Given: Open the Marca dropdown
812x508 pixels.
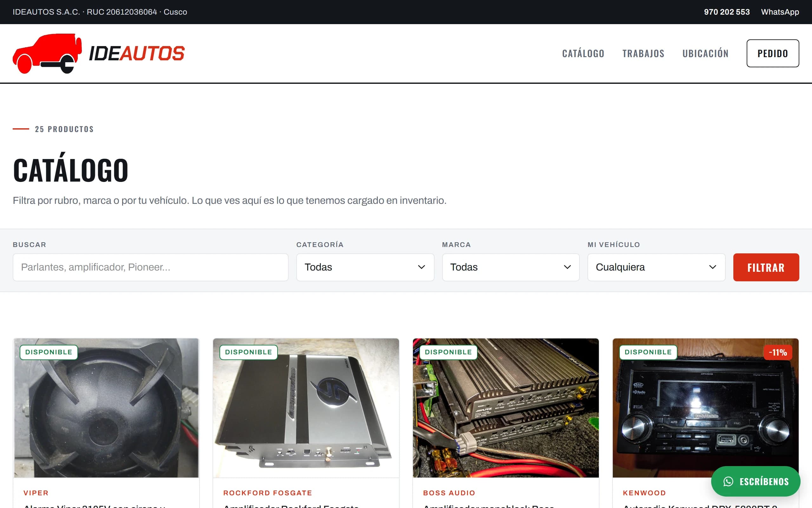Looking at the screenshot, I should [x=511, y=267].
